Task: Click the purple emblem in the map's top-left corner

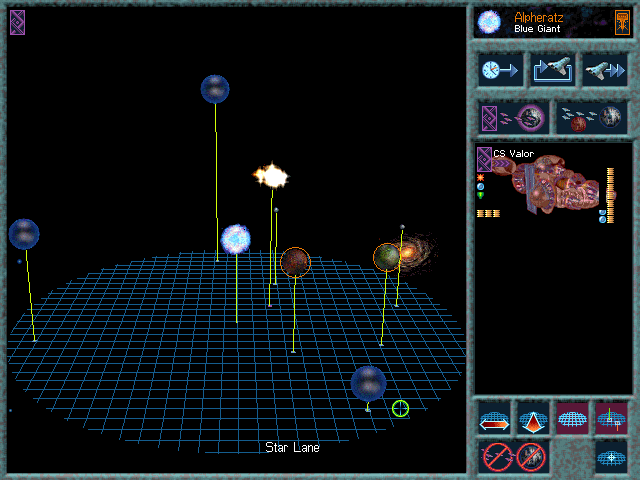Action: (18, 22)
